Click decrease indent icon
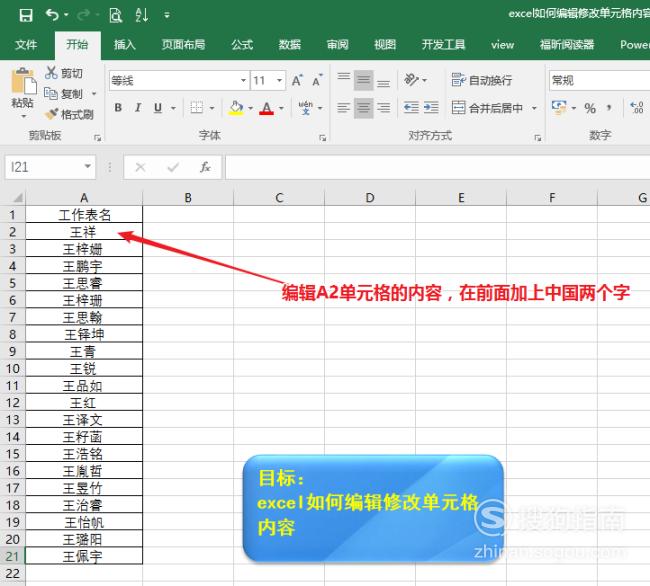Viewport: 650px width, 586px height. (x=411, y=108)
